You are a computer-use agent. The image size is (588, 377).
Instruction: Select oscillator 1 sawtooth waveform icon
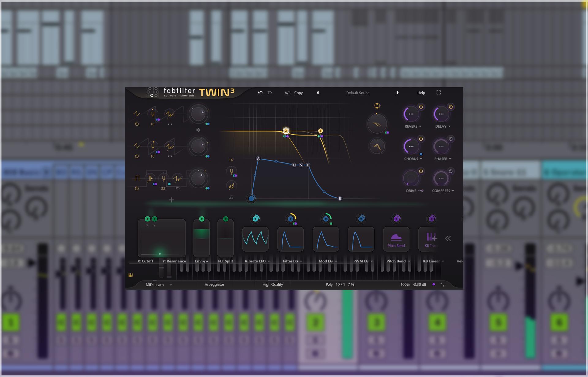pyautogui.click(x=137, y=114)
